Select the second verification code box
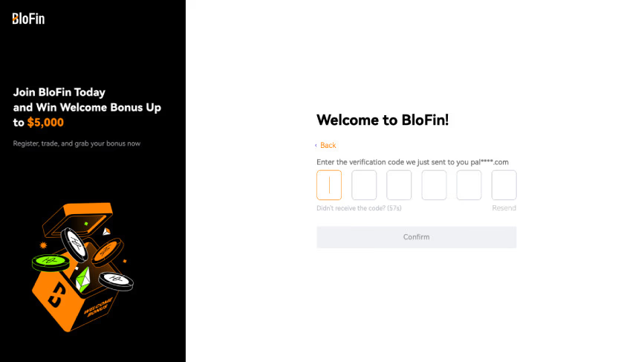The width and height of the screenshot is (644, 362). click(x=364, y=185)
